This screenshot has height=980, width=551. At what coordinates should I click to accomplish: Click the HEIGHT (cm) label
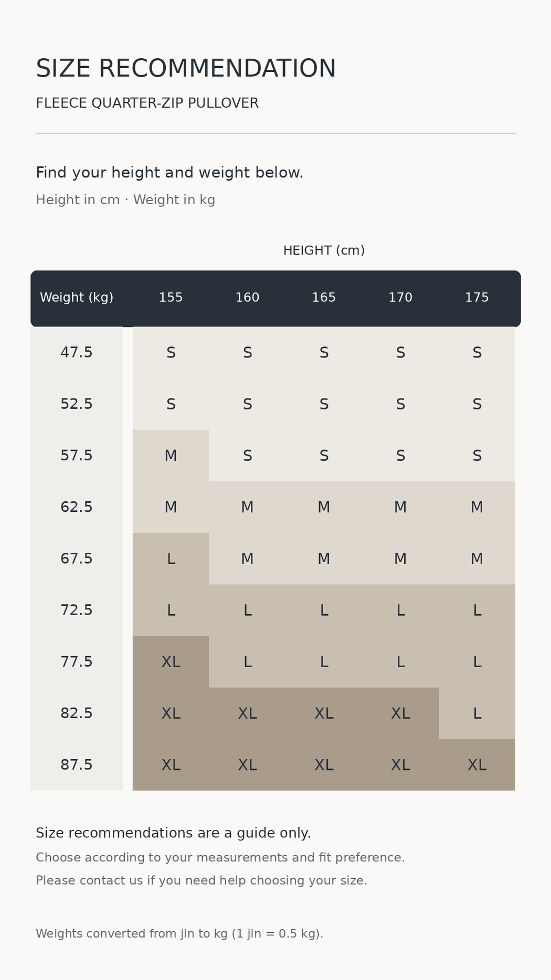click(324, 250)
